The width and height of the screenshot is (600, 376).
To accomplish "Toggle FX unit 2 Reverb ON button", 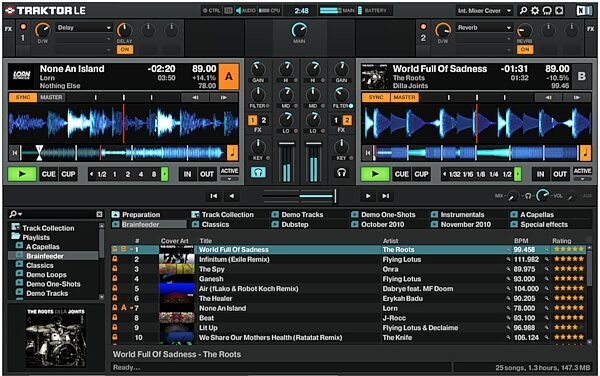I will pos(525,49).
